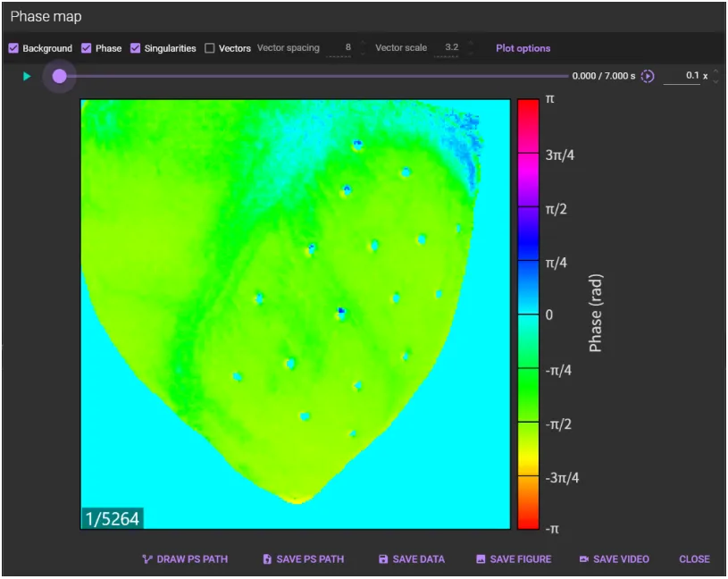Click the Save Data floppy disk icon
This screenshot has height=579, width=728.
pyautogui.click(x=383, y=559)
